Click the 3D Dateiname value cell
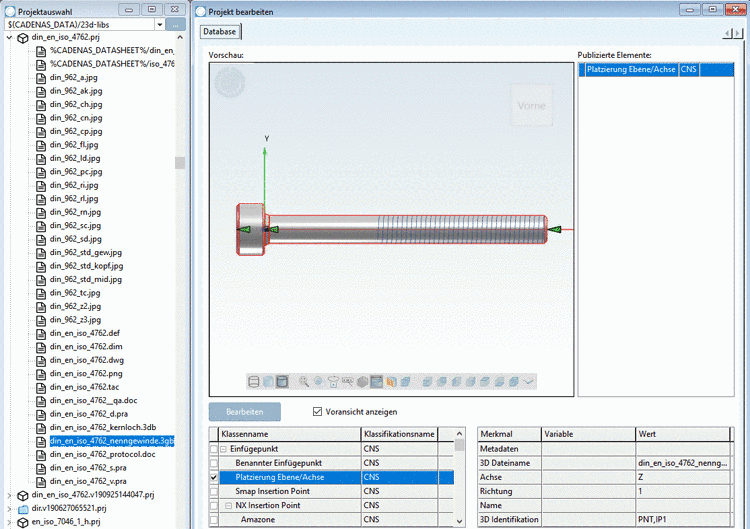 coord(683,463)
